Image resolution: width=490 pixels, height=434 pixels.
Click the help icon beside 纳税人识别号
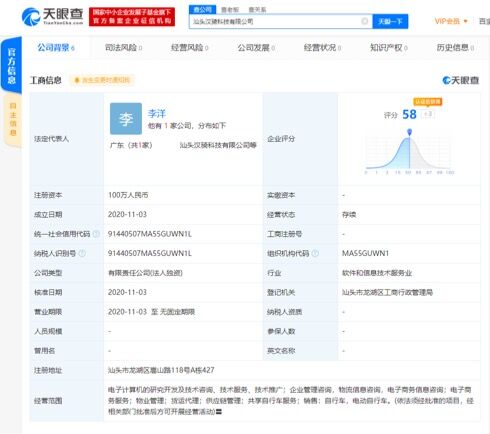point(82,254)
